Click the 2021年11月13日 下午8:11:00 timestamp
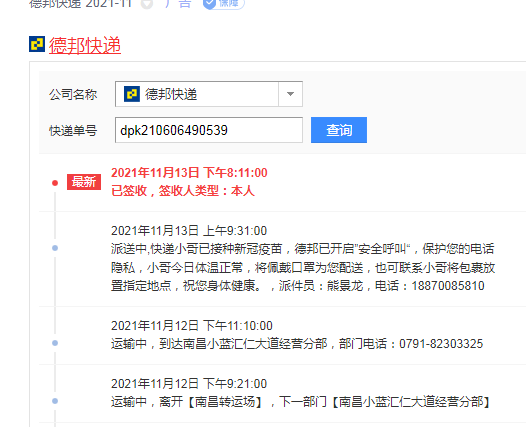 [x=189, y=173]
